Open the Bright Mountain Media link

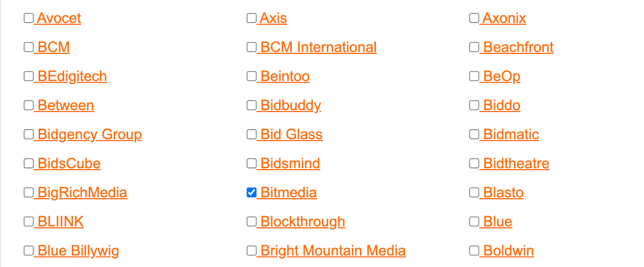[x=333, y=250]
